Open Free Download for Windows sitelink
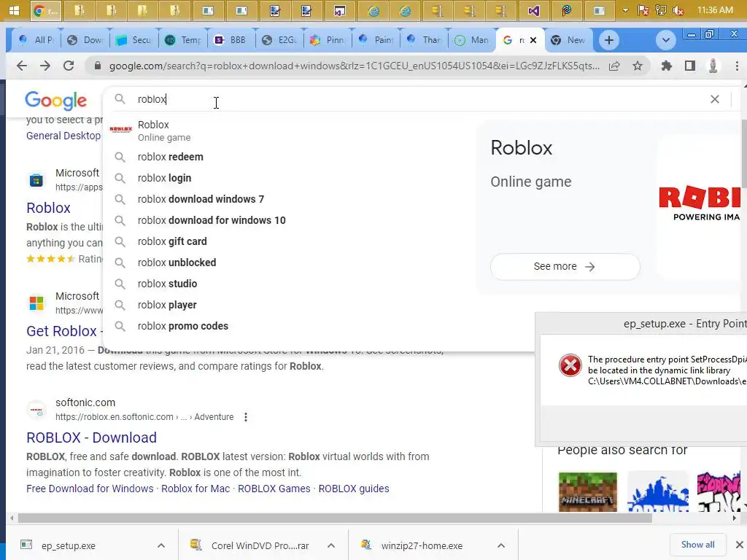This screenshot has width=747, height=560. [90, 489]
